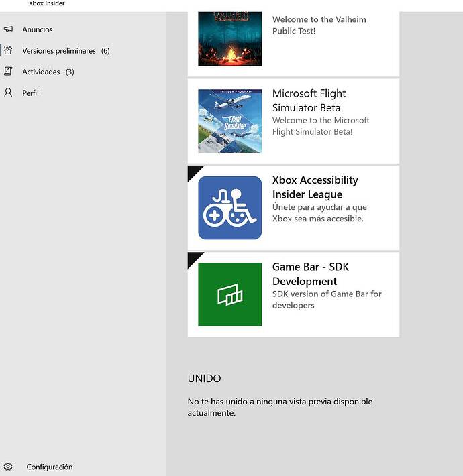Click the Anuncios megaphone icon

pos(8,29)
